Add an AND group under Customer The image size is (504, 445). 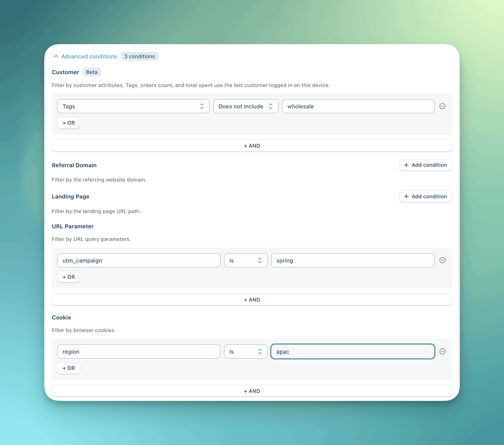coord(252,146)
